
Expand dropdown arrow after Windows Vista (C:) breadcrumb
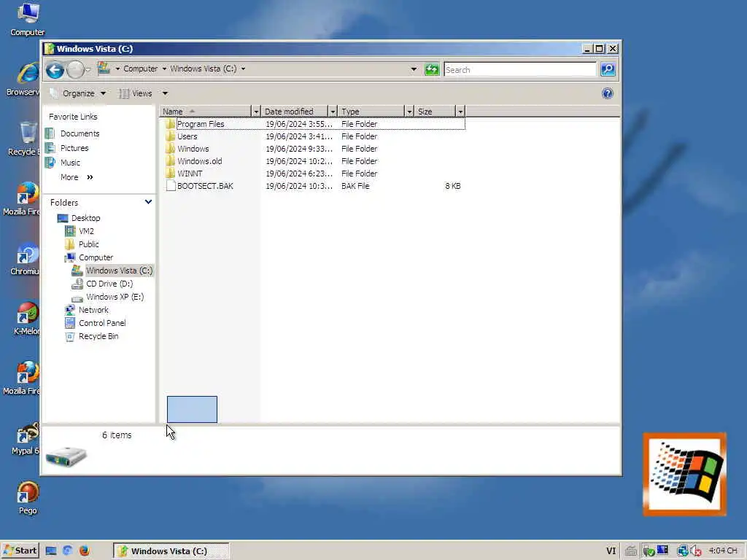[243, 69]
